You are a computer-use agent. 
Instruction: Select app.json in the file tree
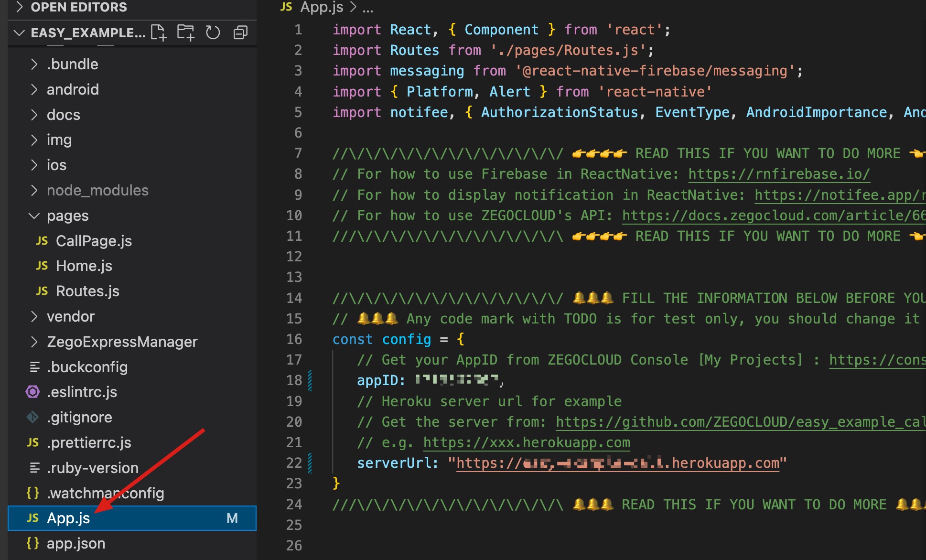pyautogui.click(x=75, y=543)
